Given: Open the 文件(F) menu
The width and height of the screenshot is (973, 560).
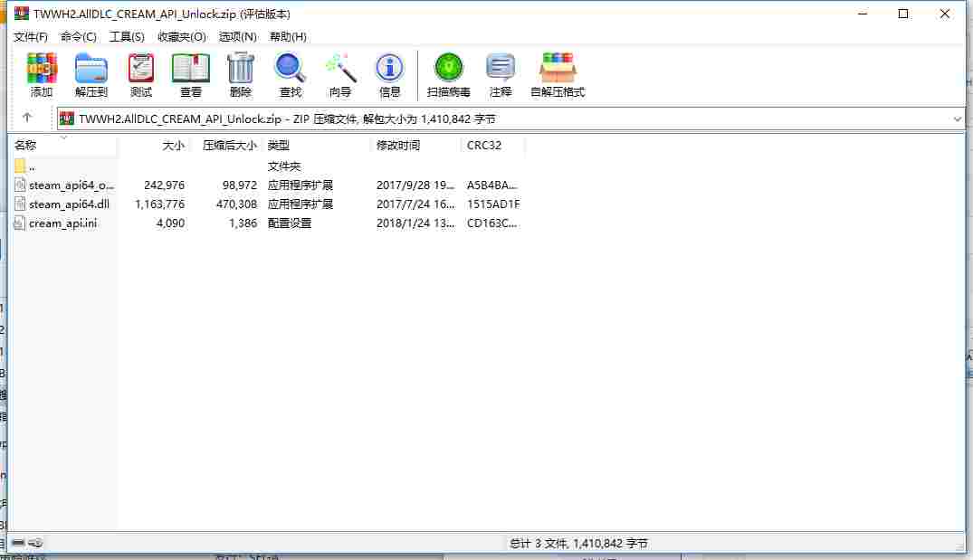Looking at the screenshot, I should pos(31,36).
